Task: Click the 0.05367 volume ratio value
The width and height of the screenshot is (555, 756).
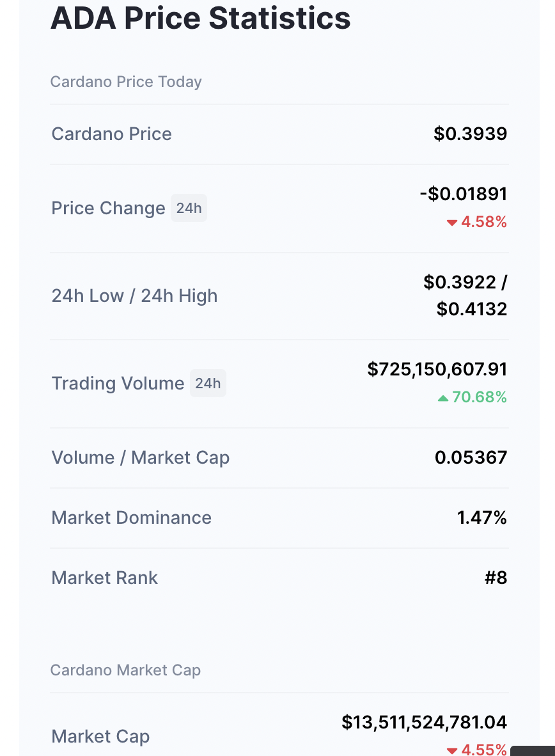Action: coord(471,457)
